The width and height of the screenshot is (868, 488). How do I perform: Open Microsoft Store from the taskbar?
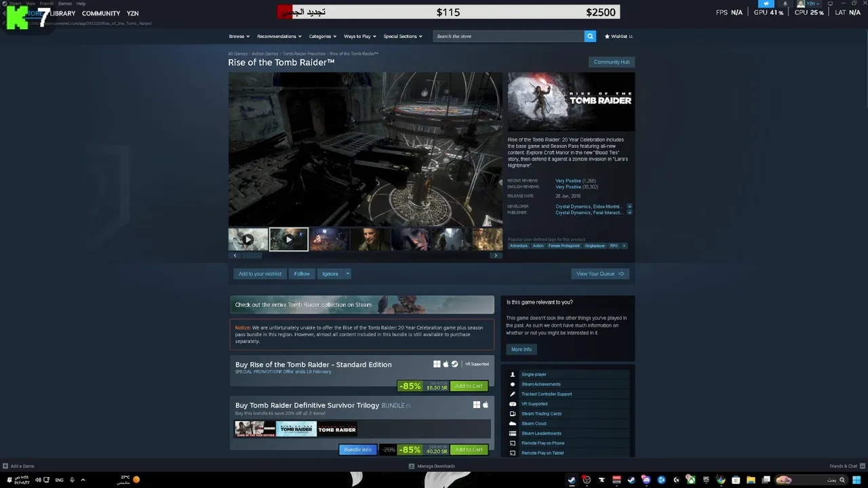[736, 480]
